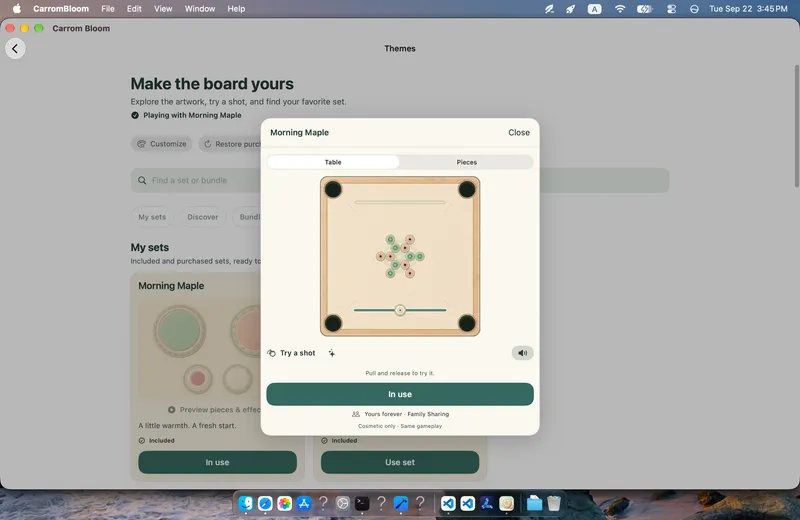Open Xcode from the Dock

coord(401,504)
